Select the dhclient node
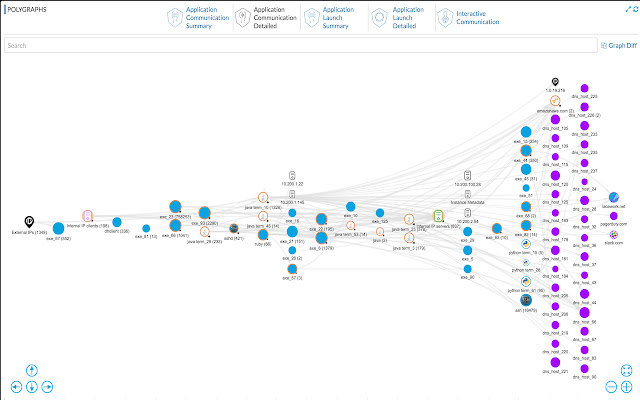The image size is (640, 400). point(117,222)
